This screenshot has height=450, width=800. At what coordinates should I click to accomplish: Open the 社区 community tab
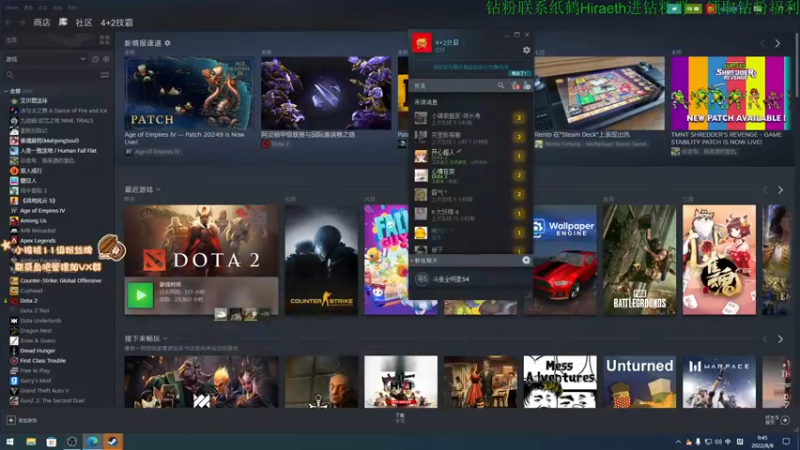click(x=84, y=22)
